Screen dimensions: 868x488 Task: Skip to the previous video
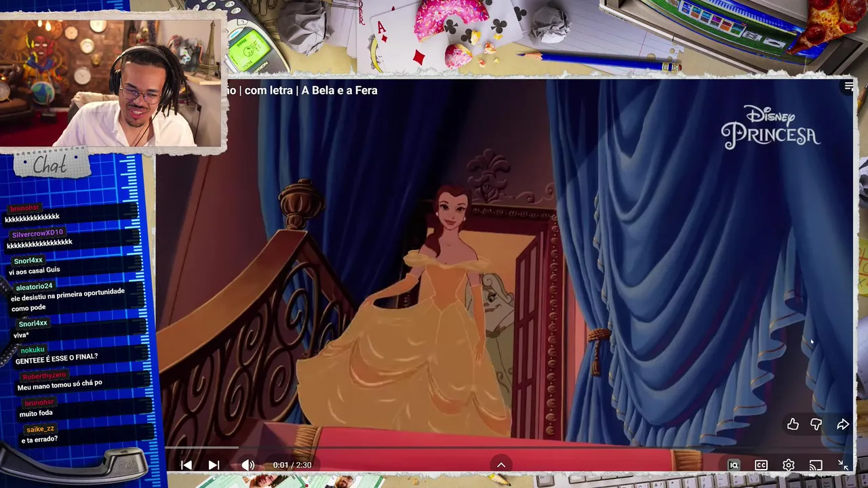[x=186, y=465]
